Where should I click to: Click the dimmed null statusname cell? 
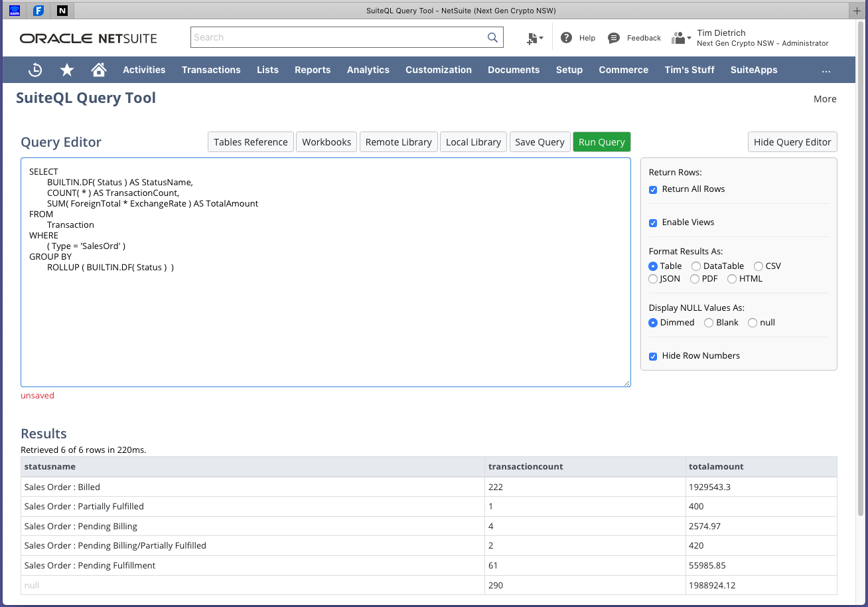(x=253, y=585)
